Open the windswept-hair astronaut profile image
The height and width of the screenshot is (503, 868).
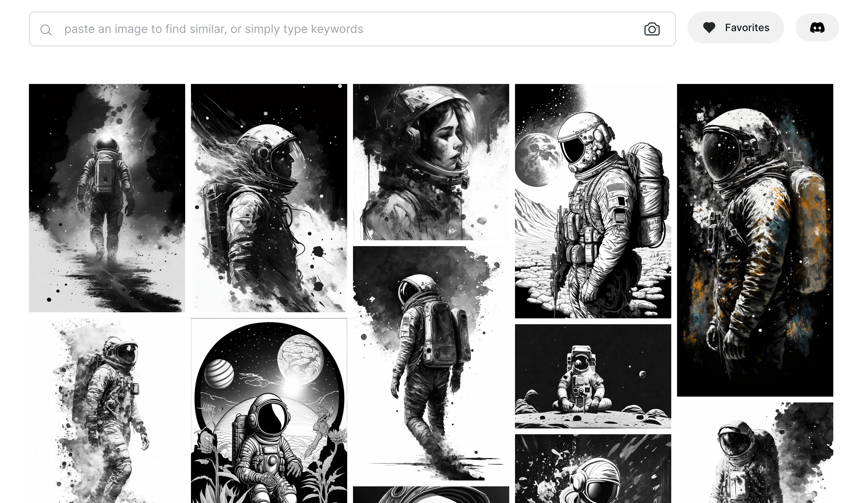click(x=269, y=198)
